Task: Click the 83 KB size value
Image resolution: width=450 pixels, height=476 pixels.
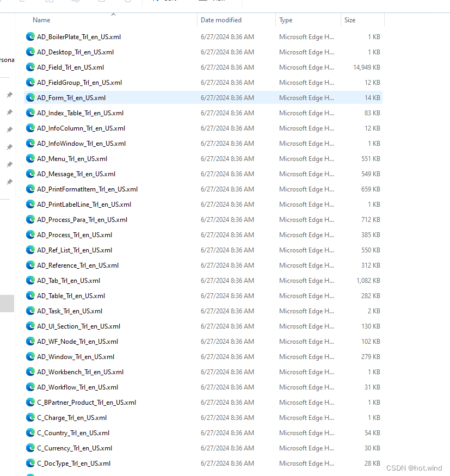Action: (x=373, y=113)
